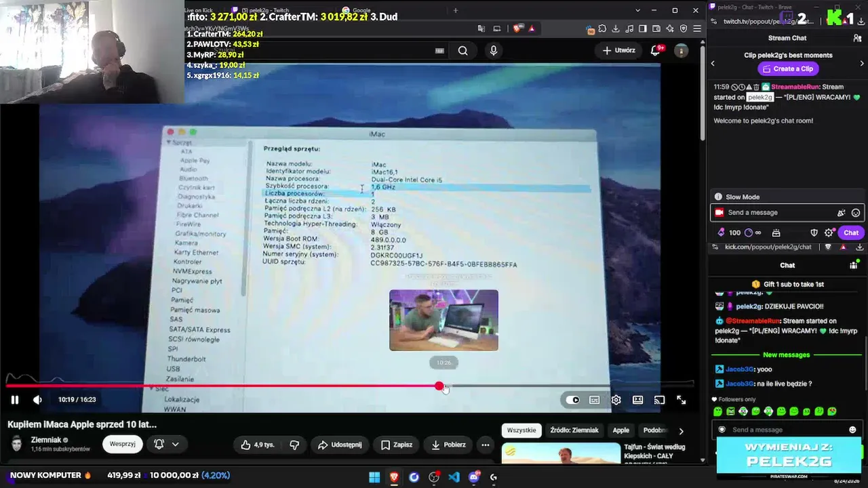868x488 pixels.
Task: Save video with the Zapisz button
Action: 397,445
